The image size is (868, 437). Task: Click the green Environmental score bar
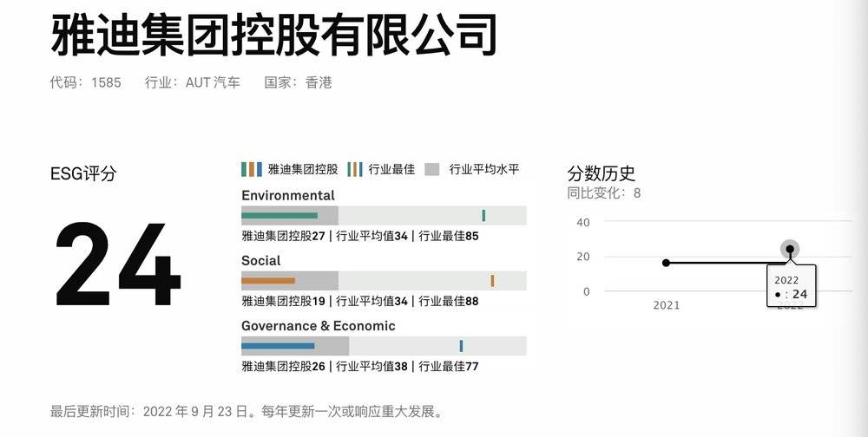point(279,215)
